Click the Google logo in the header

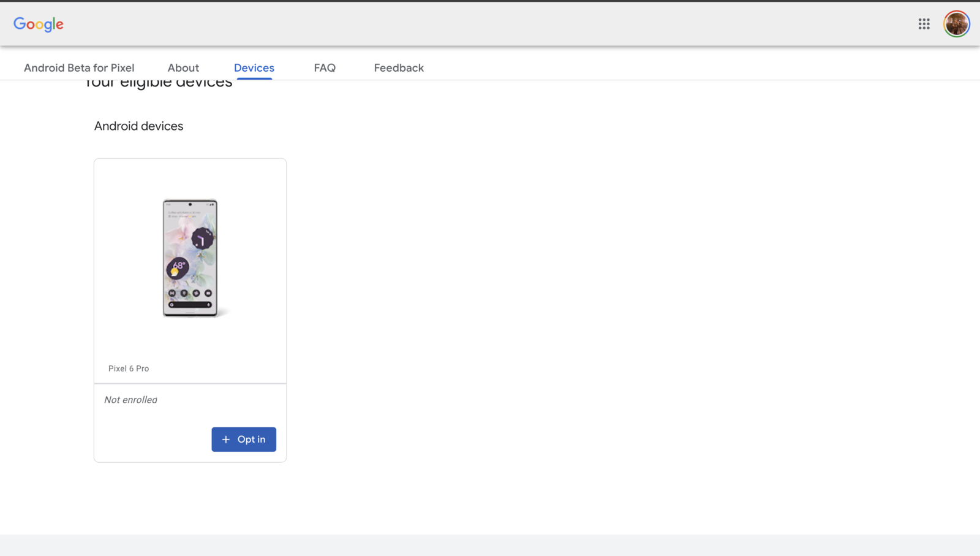[38, 25]
